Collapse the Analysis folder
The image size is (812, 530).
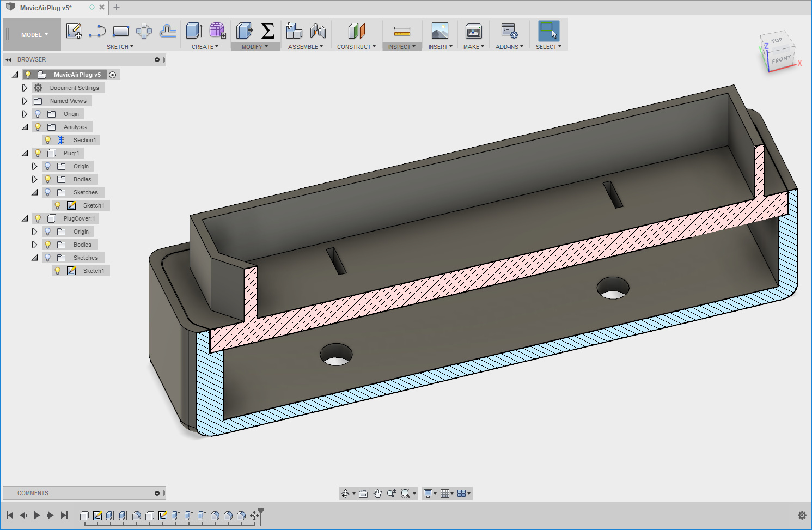[x=25, y=127]
